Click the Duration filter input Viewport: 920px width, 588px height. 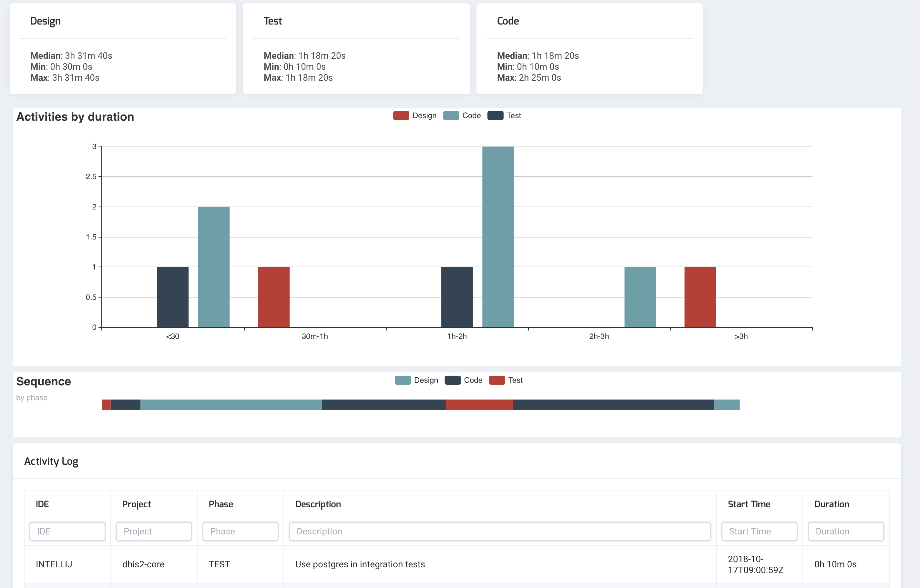pyautogui.click(x=845, y=531)
